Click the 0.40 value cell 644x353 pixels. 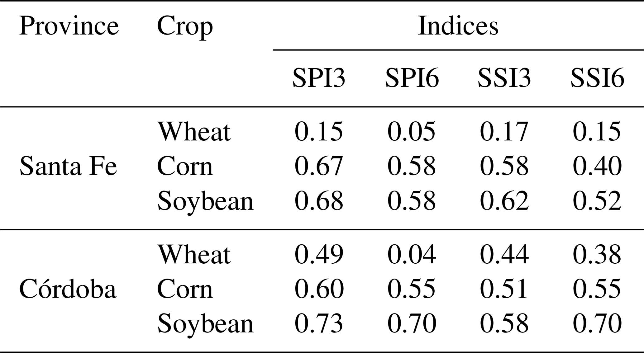tap(597, 166)
